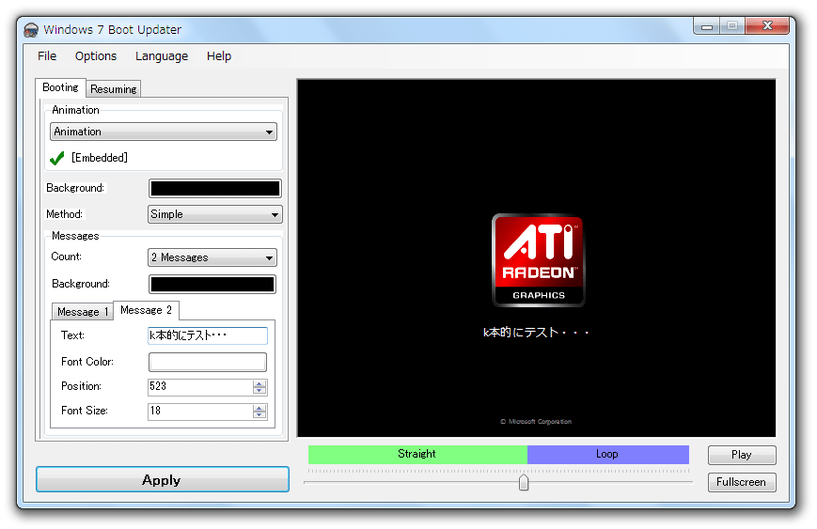Close the Boot Updater window
The height and width of the screenshot is (529, 817).
click(767, 26)
